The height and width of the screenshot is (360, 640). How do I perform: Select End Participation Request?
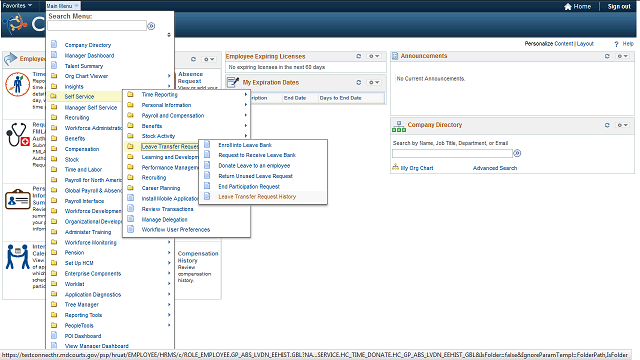tap(249, 187)
